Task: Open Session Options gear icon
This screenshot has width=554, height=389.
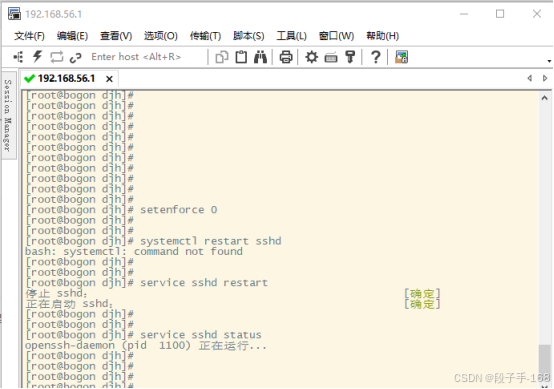Action: click(311, 57)
